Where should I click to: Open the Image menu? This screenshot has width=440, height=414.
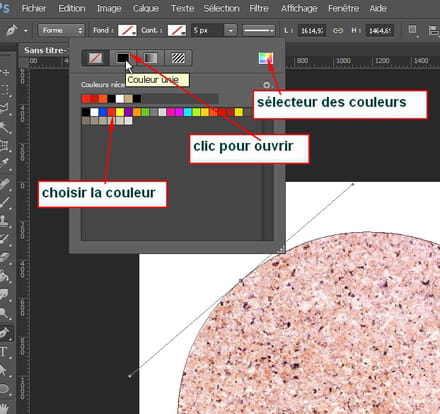point(109,8)
